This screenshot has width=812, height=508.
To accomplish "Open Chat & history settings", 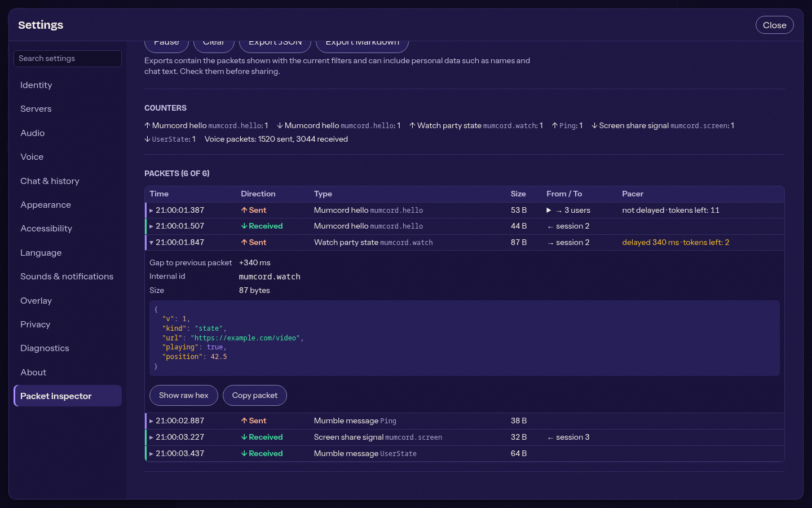I will [68, 181].
